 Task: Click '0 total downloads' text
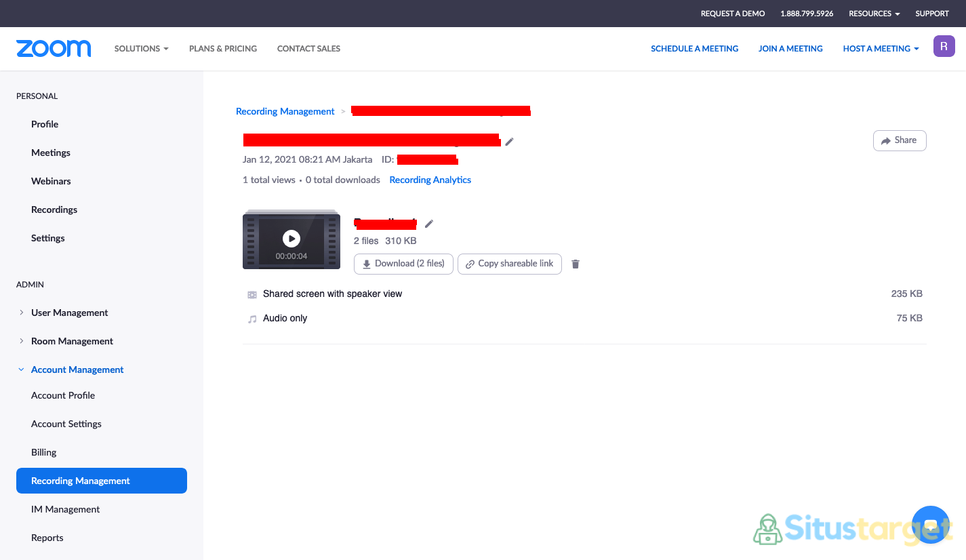(x=343, y=180)
